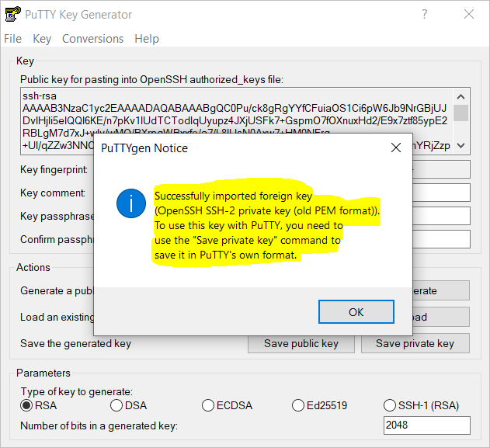Click the partially hidden Generate button
Image resolution: width=490 pixels, height=448 pixels.
click(x=441, y=290)
